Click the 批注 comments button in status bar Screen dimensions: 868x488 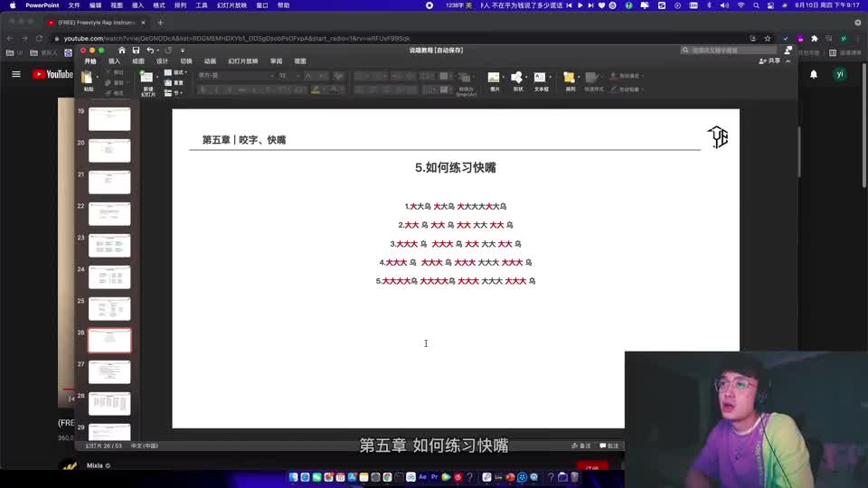[x=609, y=446]
